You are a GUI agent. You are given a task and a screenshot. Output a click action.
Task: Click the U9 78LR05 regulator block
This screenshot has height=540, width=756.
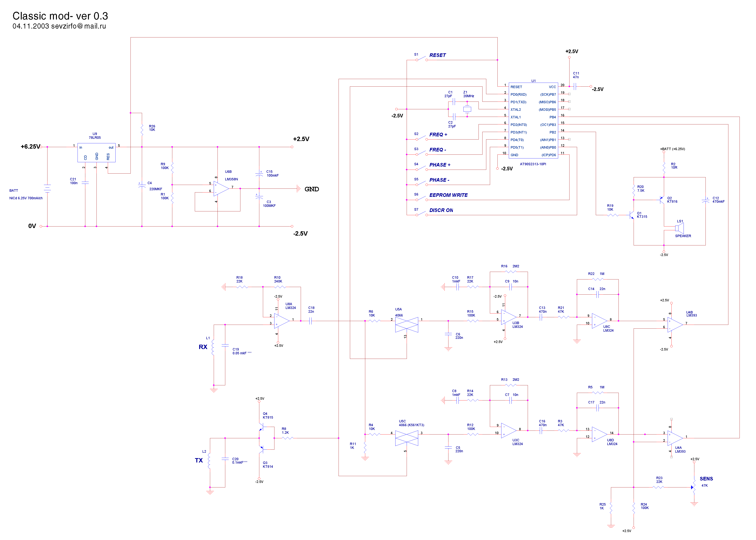coord(96,153)
